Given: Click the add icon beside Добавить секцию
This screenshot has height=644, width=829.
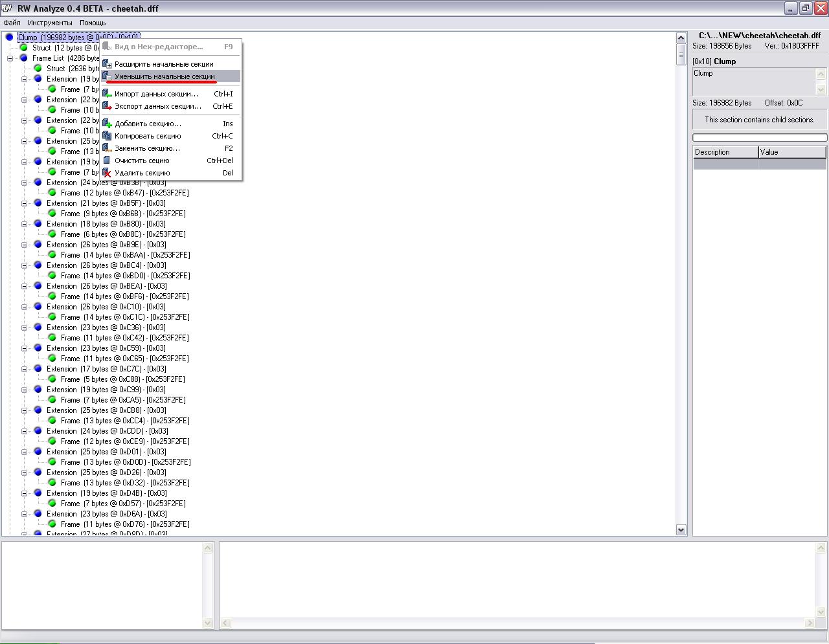Looking at the screenshot, I should click(x=108, y=124).
